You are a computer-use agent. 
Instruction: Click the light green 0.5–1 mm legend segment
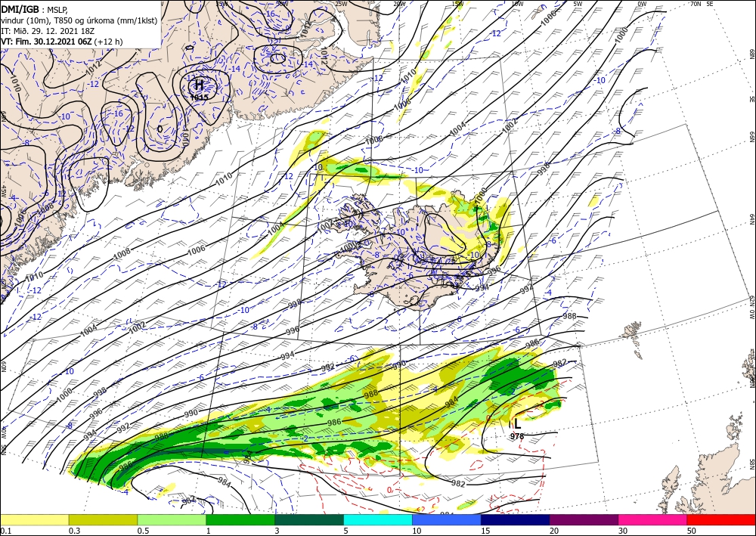[x=172, y=519]
